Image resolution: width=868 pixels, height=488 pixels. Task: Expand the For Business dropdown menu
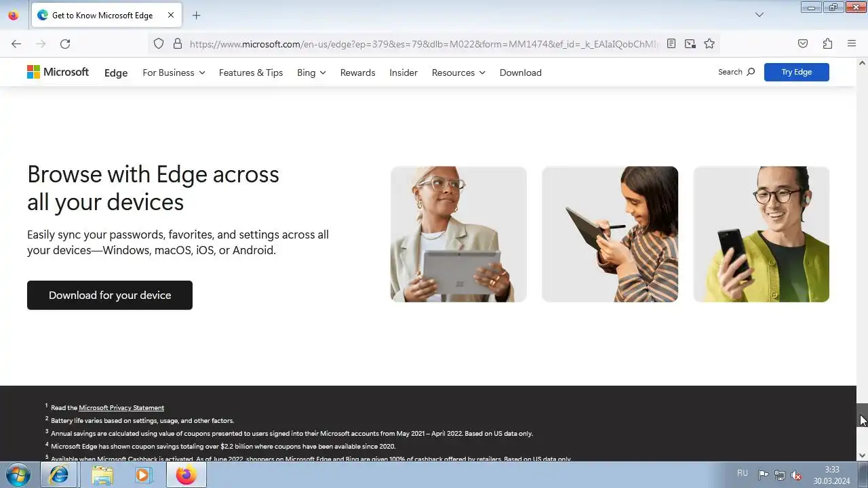tap(174, 73)
